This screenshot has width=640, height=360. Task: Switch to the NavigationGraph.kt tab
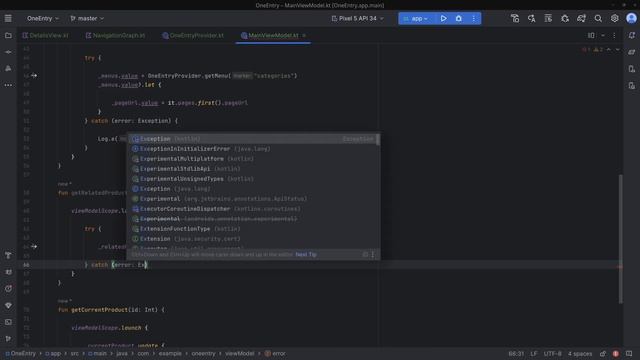pos(116,36)
